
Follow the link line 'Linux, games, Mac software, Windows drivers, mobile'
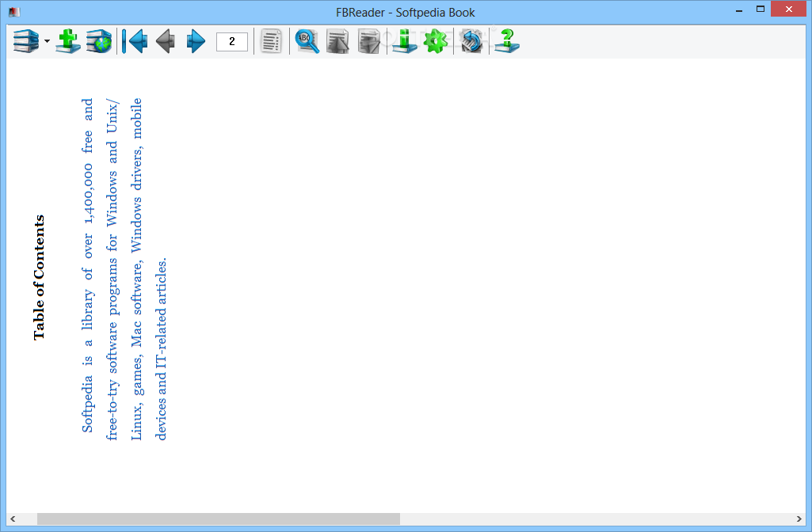[137, 269]
